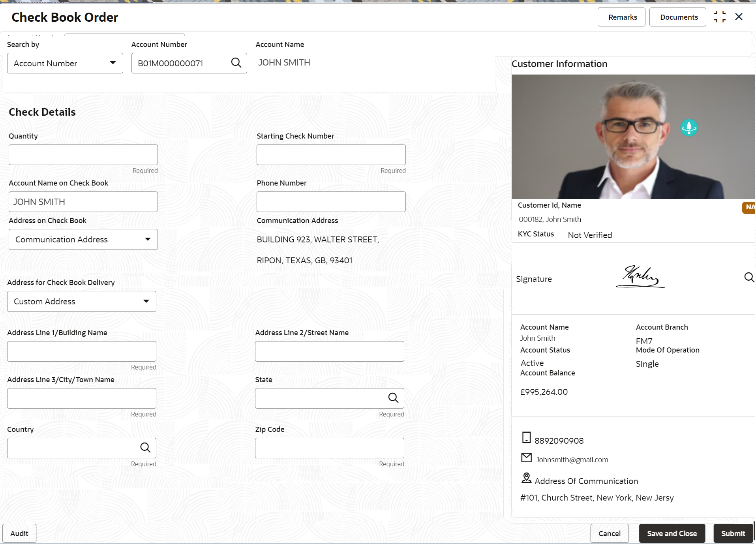Close the Check Book Order screen
This screenshot has height=544, width=756.
click(739, 17)
